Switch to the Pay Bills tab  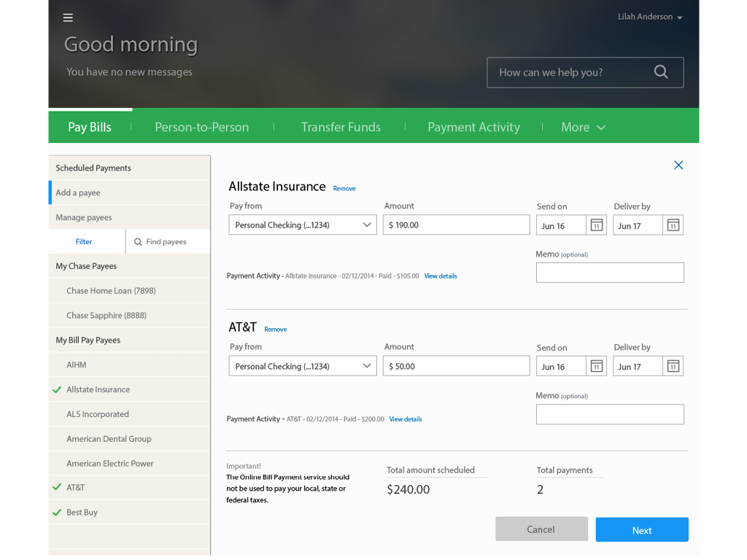[90, 127]
